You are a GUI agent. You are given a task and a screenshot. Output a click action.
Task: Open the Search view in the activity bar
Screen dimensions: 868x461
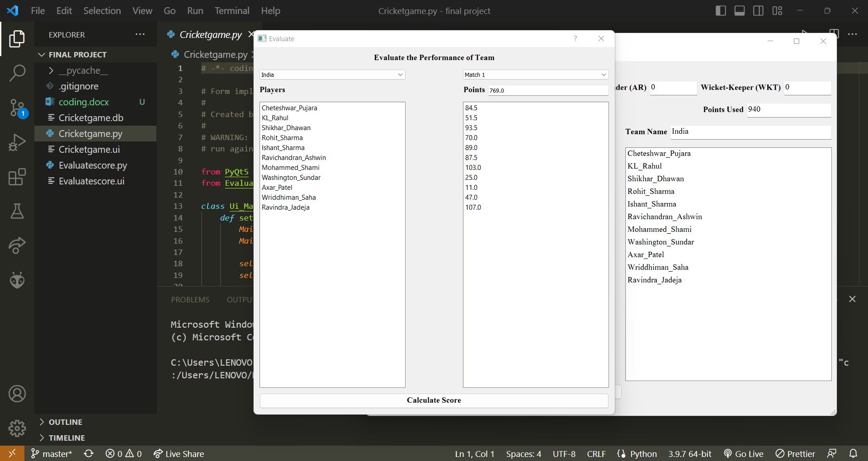tap(17, 73)
